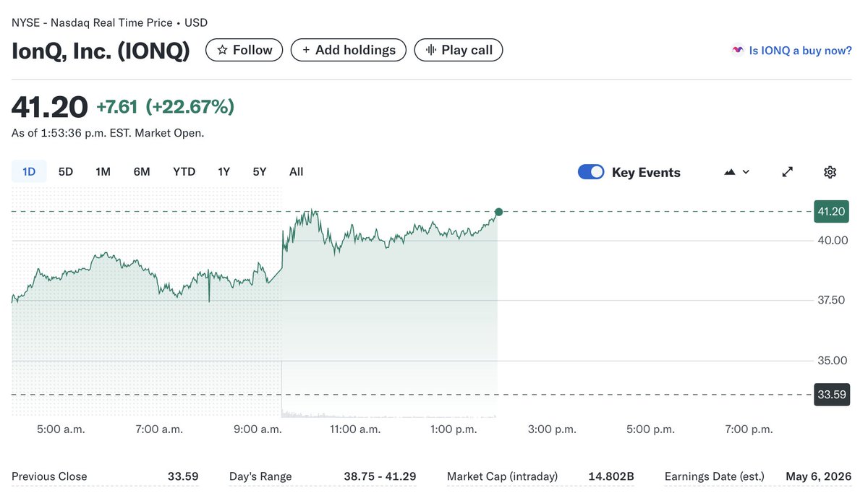Click the mountain chart type icon

click(x=729, y=171)
